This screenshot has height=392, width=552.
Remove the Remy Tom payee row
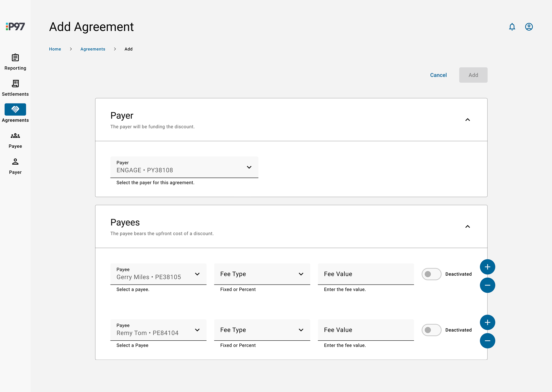pos(487,341)
